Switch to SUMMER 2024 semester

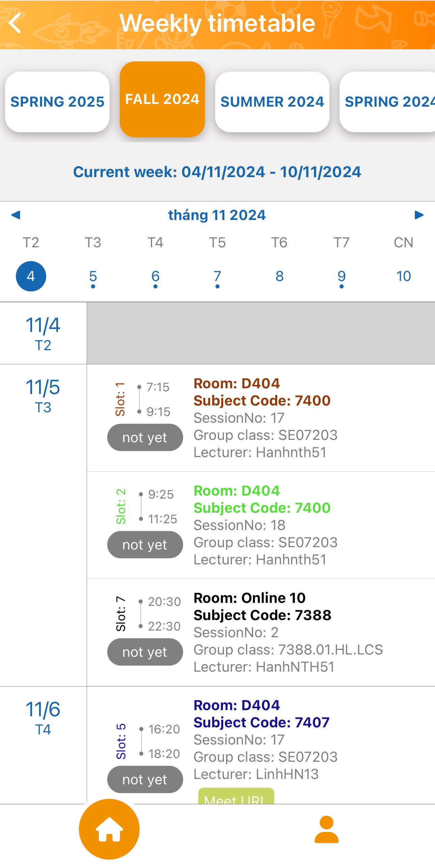(x=272, y=102)
